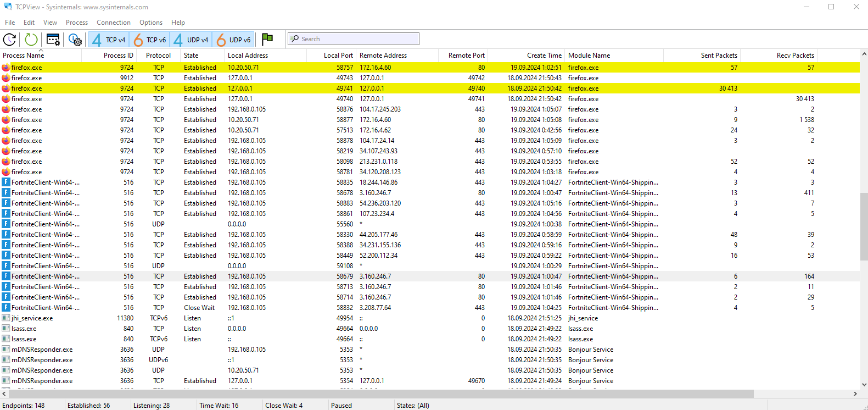Click the green flag states filter icon
The height and width of the screenshot is (410, 868).
[x=267, y=39]
